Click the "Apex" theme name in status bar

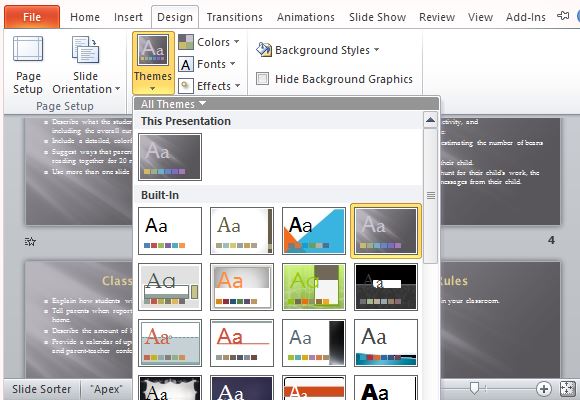click(x=106, y=389)
